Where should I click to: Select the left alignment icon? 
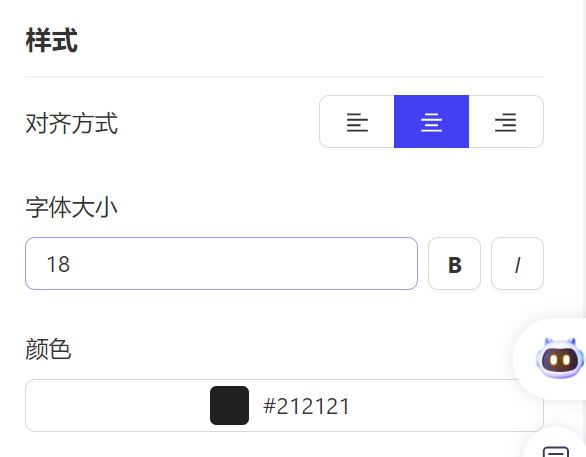357,122
